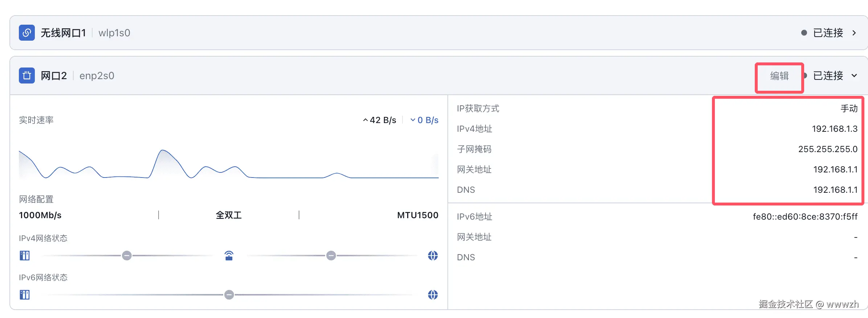Click the wireless interface wlp1s0 link icon

click(x=27, y=33)
